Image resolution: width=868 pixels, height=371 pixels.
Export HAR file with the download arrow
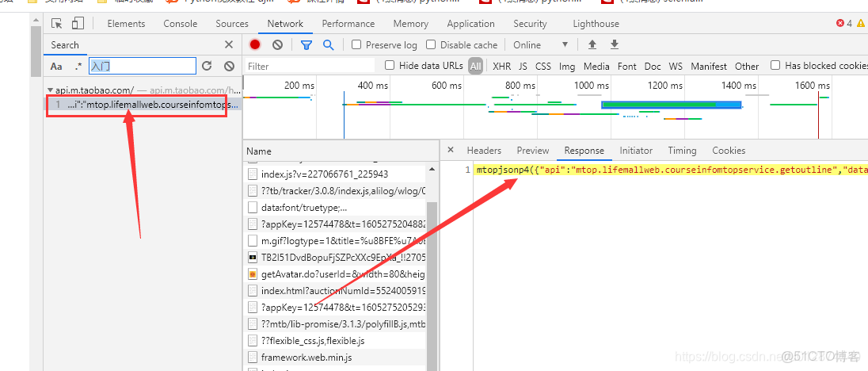tap(614, 45)
